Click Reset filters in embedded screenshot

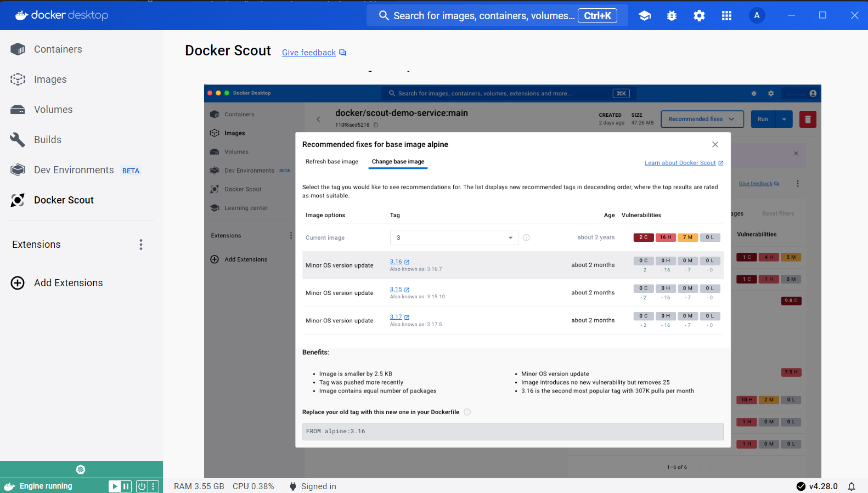click(778, 214)
